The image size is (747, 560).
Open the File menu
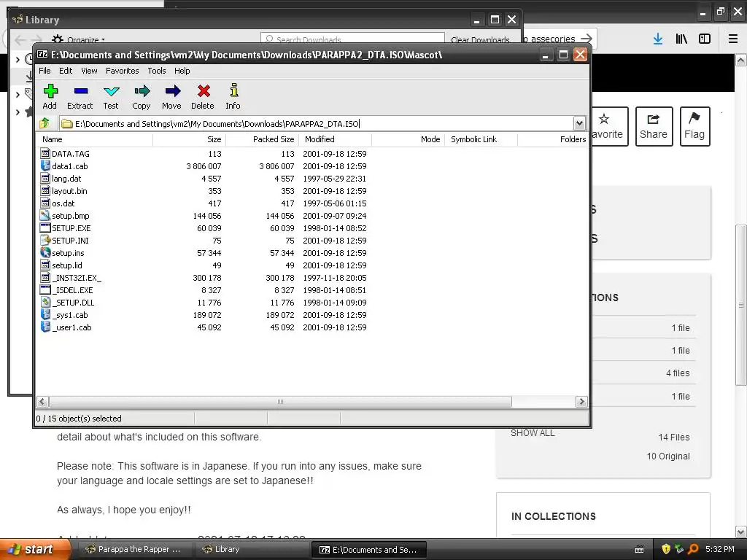point(44,71)
